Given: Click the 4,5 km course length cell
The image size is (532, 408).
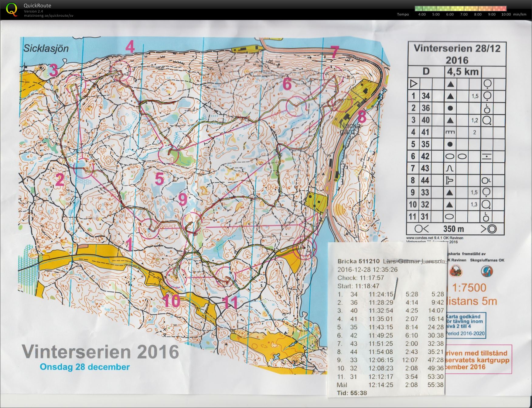Looking at the screenshot, I should pyautogui.click(x=463, y=71).
